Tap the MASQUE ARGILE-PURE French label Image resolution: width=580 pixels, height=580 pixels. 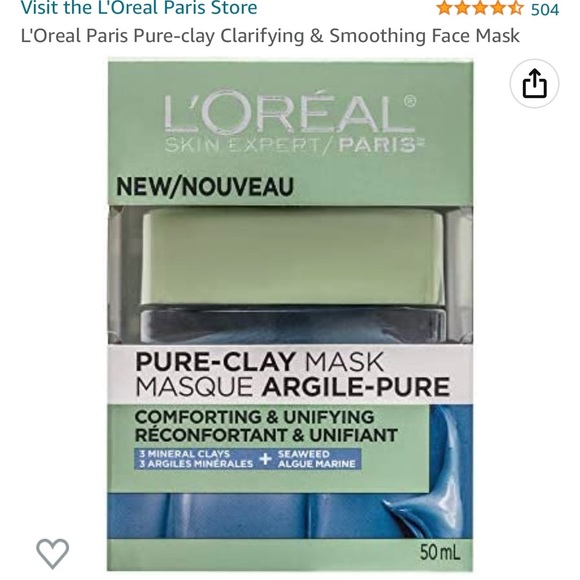[293, 387]
